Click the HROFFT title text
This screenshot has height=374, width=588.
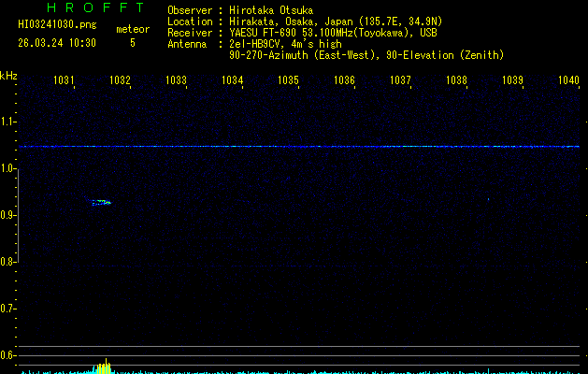click(95, 7)
